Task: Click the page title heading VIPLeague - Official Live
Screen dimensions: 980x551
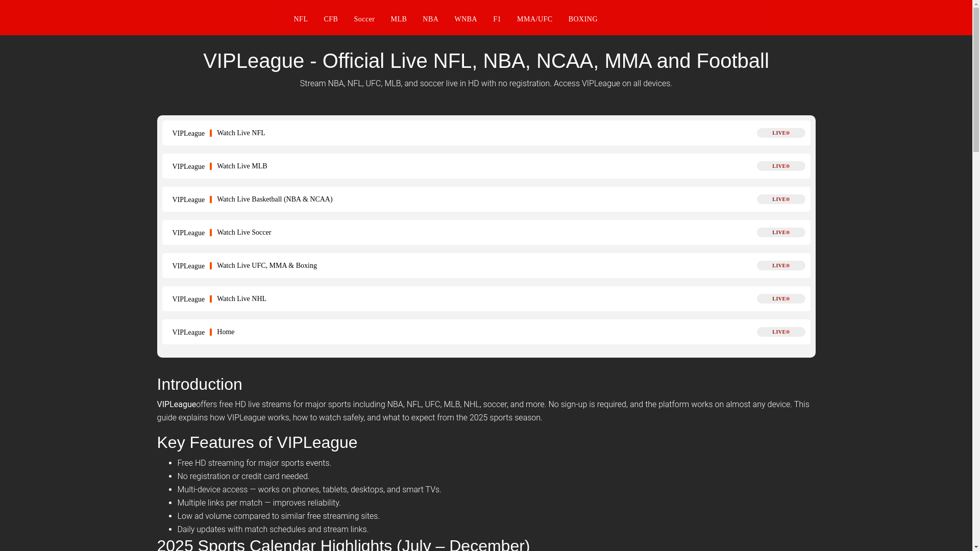Action: (486, 61)
